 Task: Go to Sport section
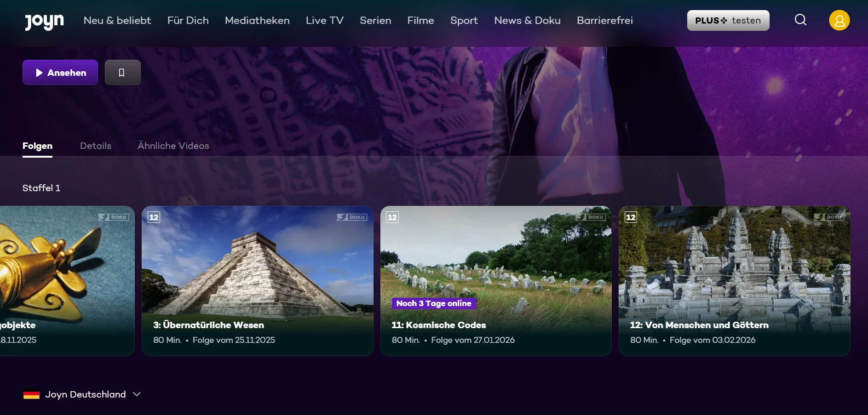coord(464,20)
